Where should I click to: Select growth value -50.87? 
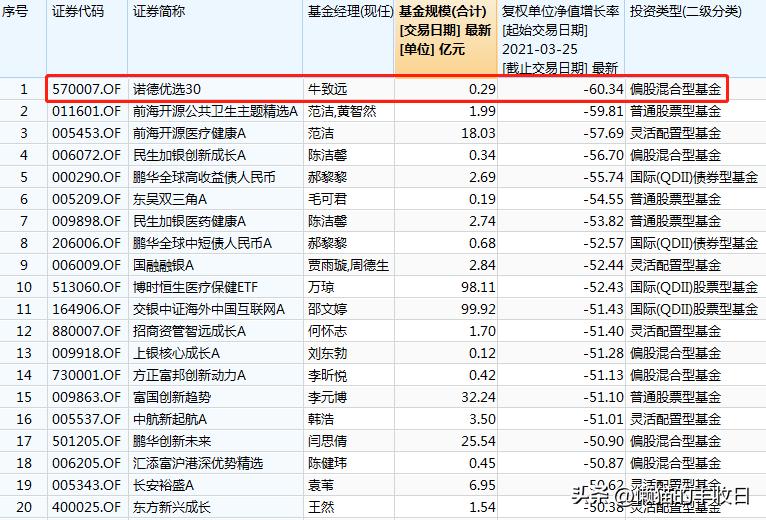pyautogui.click(x=603, y=463)
